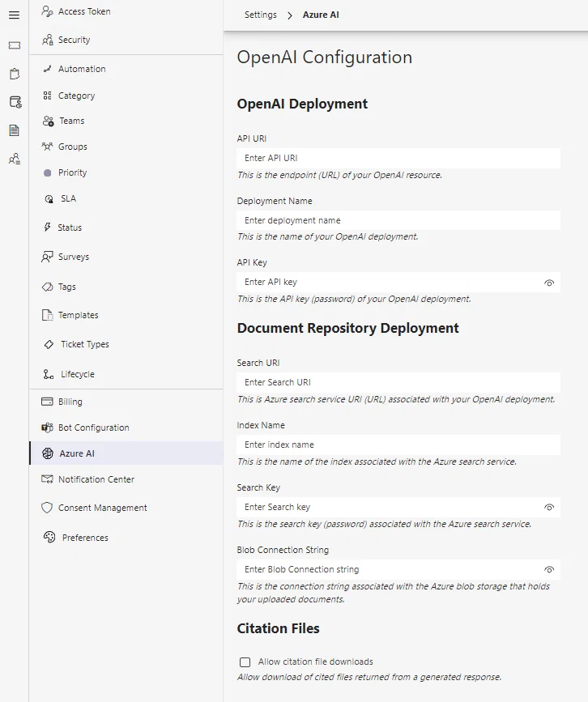Click the Settings breadcrumb link
The height and width of the screenshot is (702, 588).
pos(261,15)
